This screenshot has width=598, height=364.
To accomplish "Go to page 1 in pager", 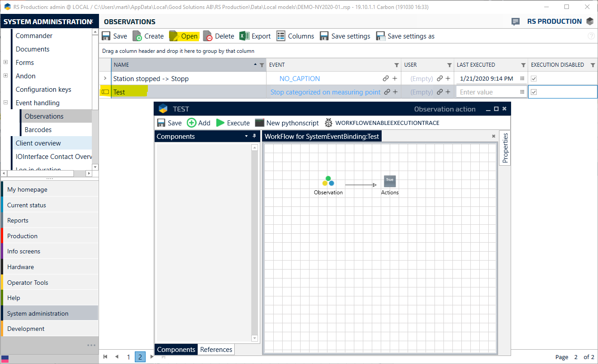I will pyautogui.click(x=129, y=357).
